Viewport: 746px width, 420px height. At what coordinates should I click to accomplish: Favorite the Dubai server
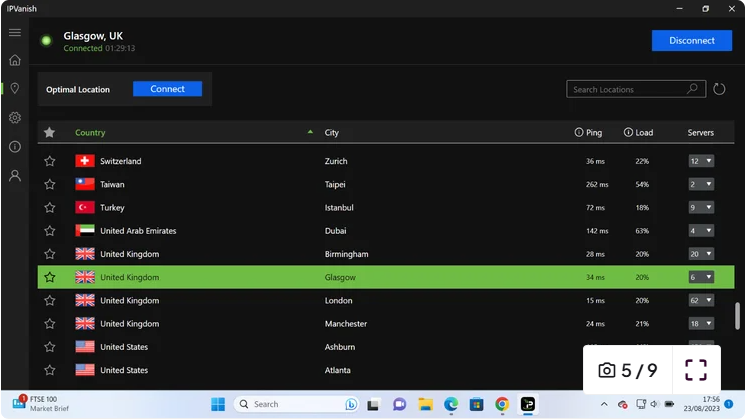pos(49,231)
